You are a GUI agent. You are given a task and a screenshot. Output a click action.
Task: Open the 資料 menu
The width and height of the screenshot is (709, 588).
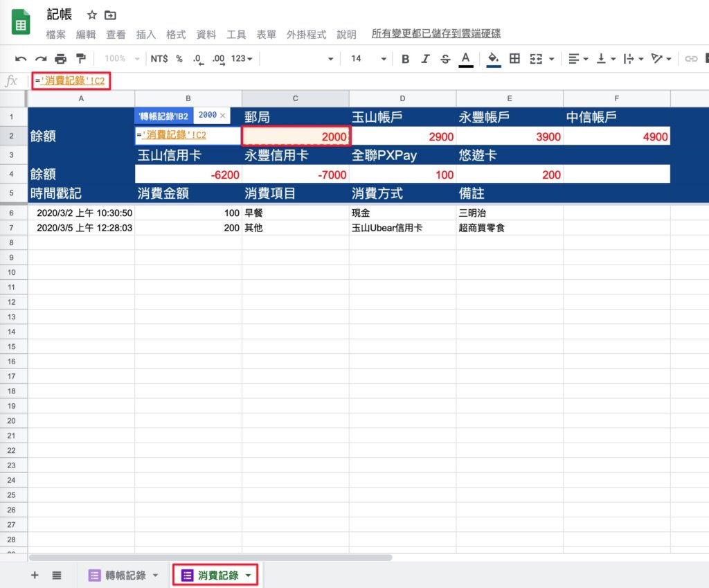206,35
